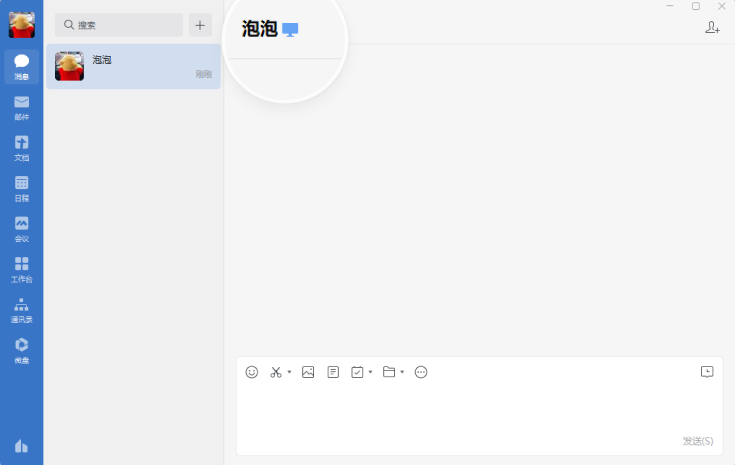Expand the folder file dropdown arrow
Screen dimensions: 735x465
tap(402, 372)
